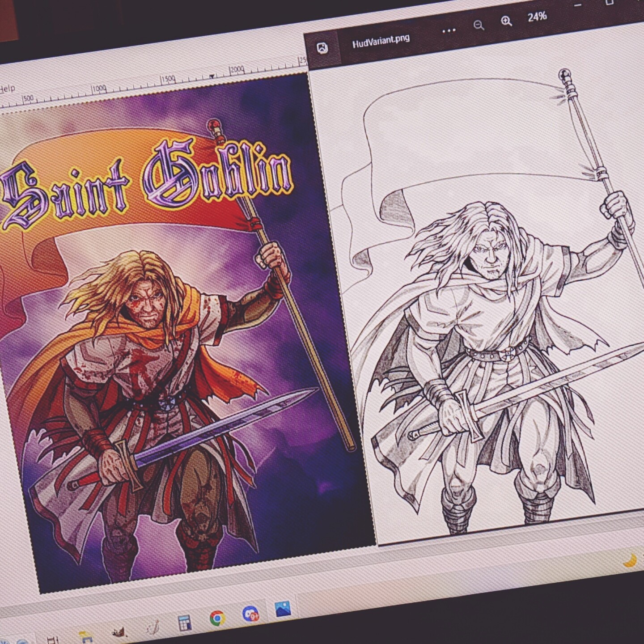Click the zoom in magnifier icon

(x=506, y=21)
